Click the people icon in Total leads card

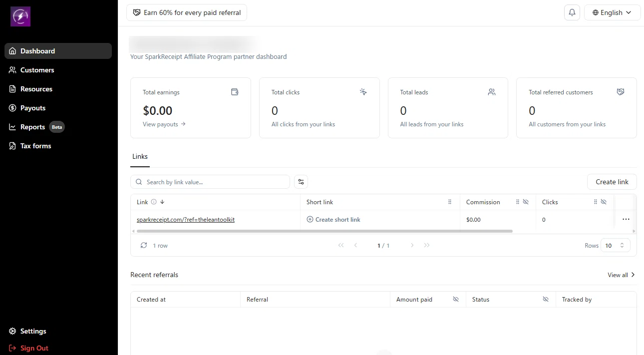coord(492,92)
